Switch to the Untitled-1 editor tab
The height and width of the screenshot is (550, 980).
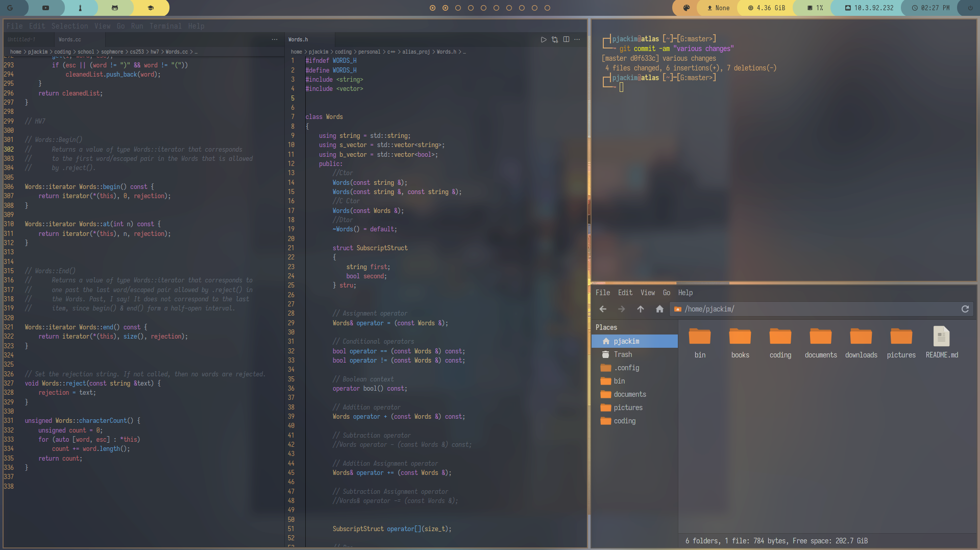pos(21,39)
